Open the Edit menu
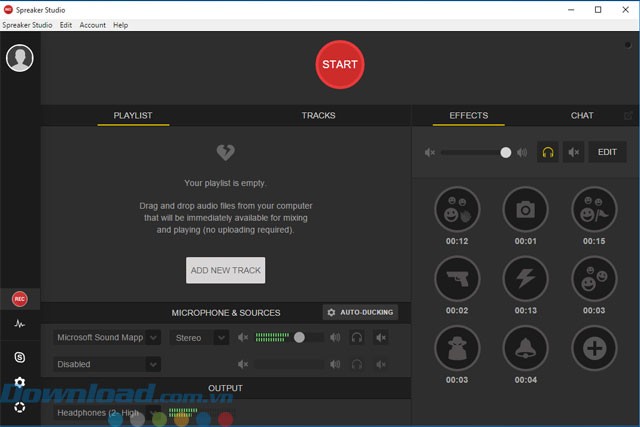This screenshot has width=640, height=427. tap(66, 25)
